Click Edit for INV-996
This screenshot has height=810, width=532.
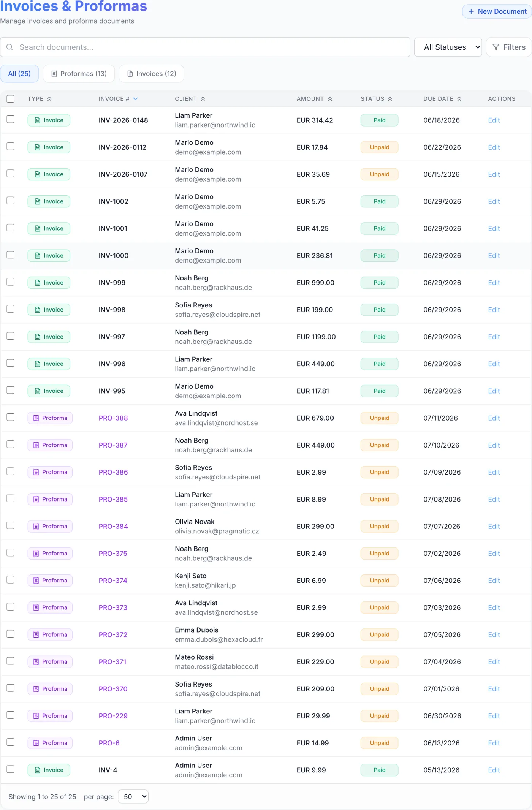point(494,364)
